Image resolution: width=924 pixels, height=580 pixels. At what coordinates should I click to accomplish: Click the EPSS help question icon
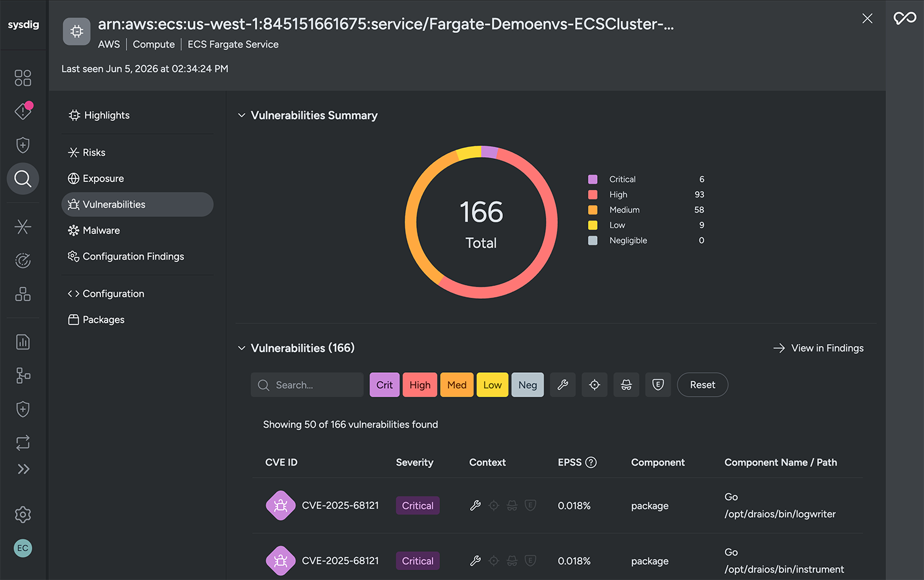tap(591, 462)
